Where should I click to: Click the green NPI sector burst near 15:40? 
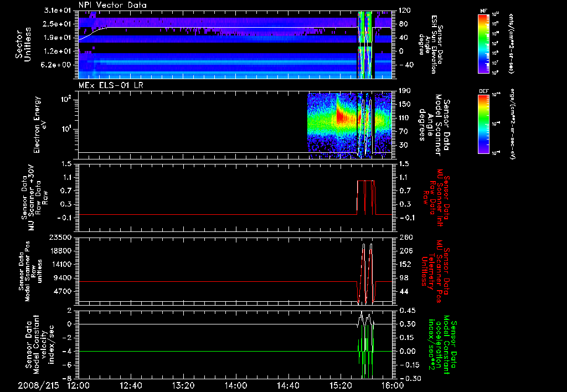coord(365,44)
